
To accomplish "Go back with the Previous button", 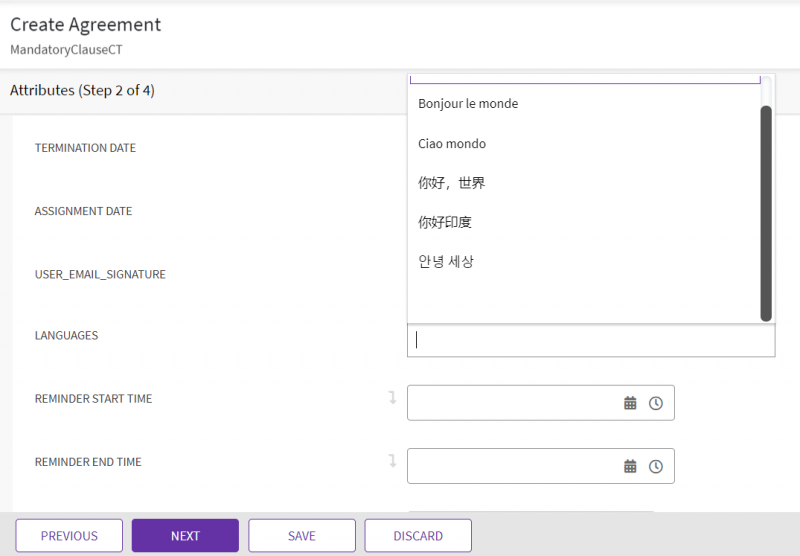I will (69, 536).
